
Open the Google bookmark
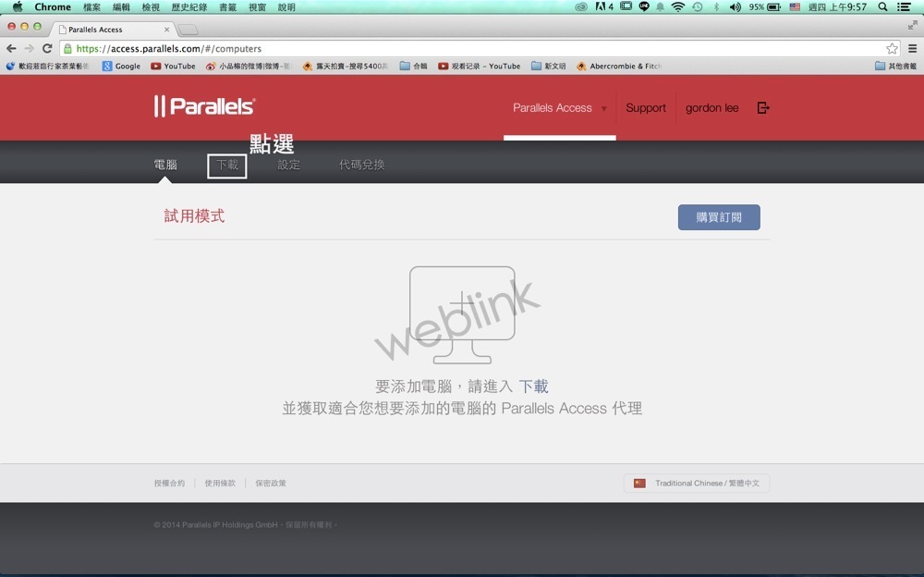click(x=121, y=66)
